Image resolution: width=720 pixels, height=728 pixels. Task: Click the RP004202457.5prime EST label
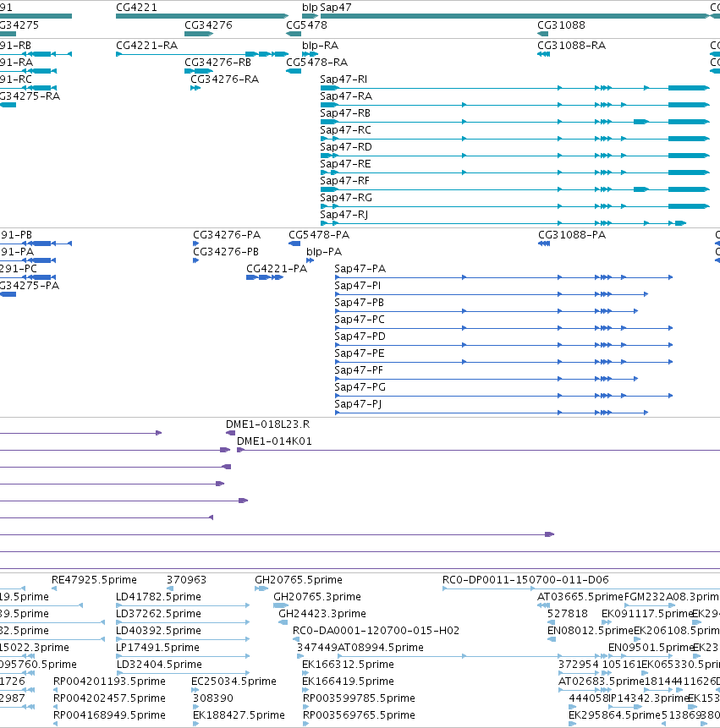(109, 698)
